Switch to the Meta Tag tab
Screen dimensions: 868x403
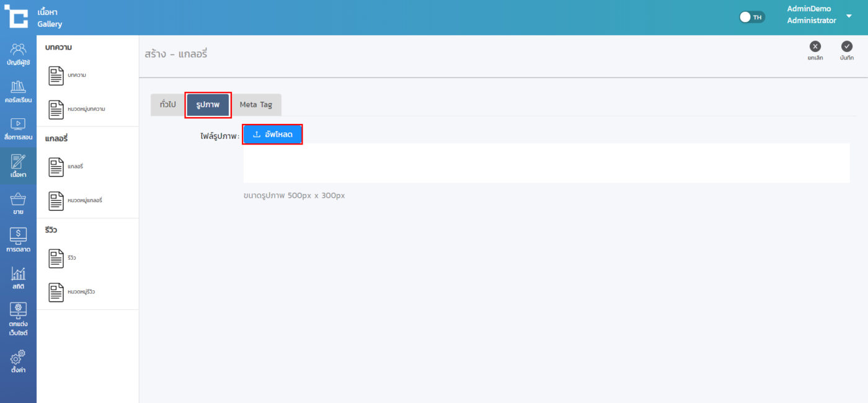click(256, 105)
